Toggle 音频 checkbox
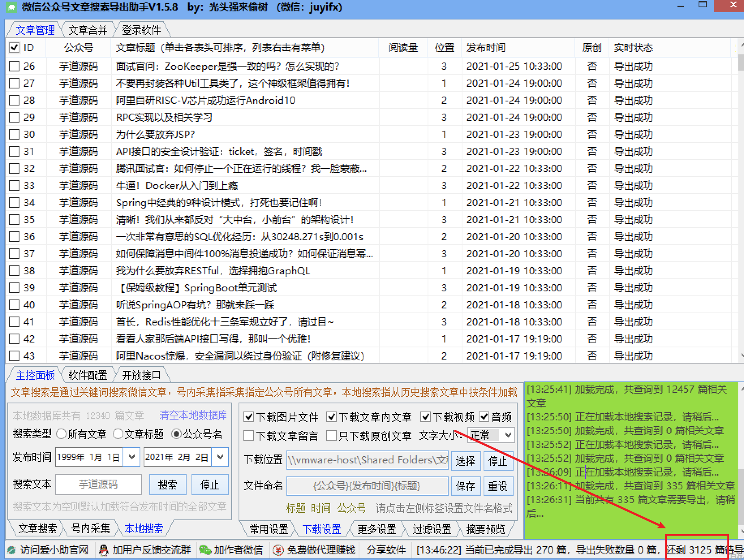The width and height of the screenshot is (744, 560). [x=484, y=417]
